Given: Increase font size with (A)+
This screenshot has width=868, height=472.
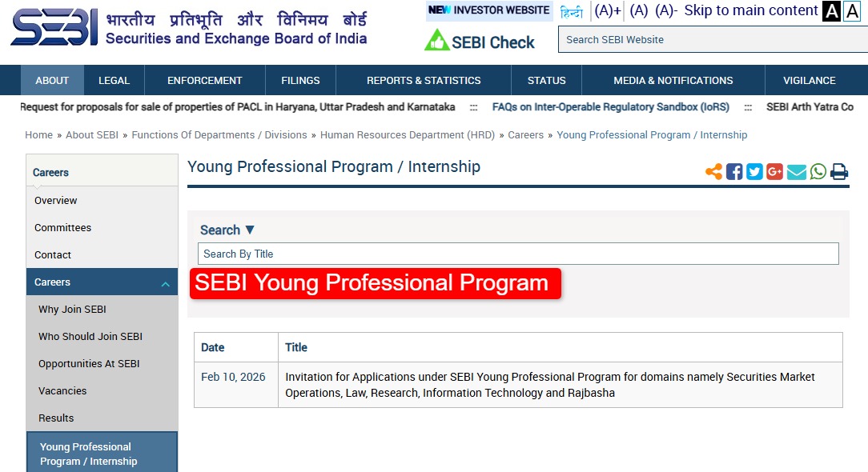Looking at the screenshot, I should (608, 11).
